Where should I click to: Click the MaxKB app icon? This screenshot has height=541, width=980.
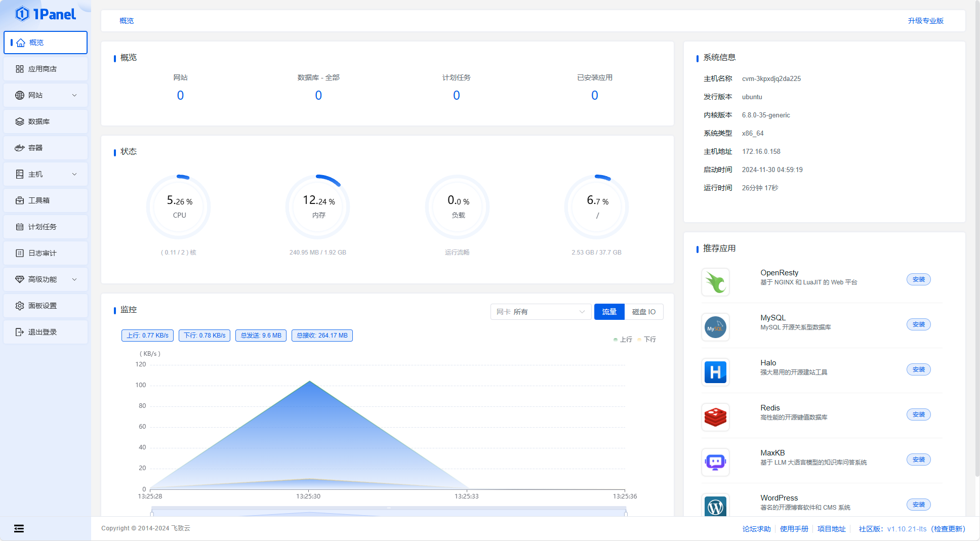click(715, 462)
